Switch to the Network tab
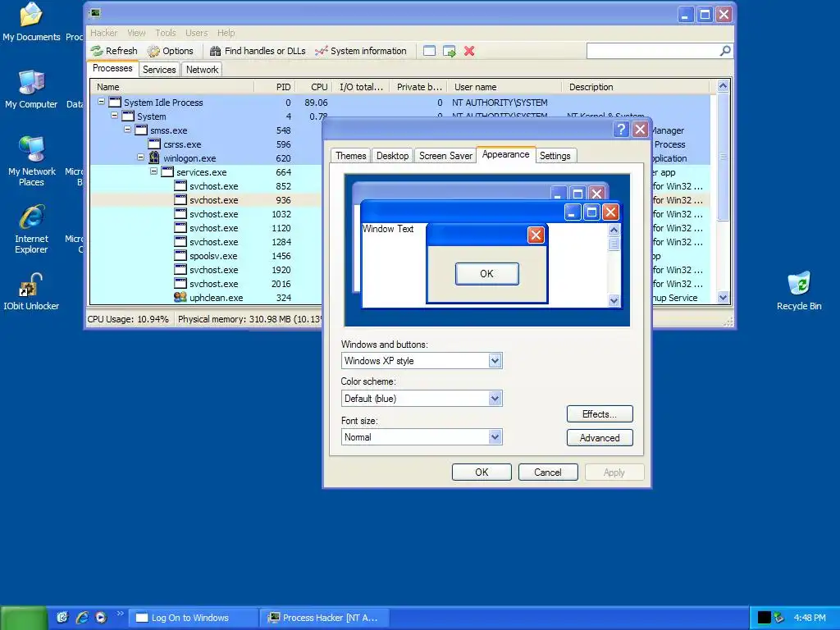 pos(202,70)
